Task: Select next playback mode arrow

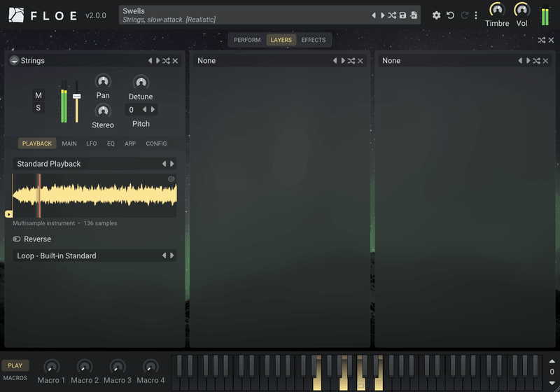Action: pos(172,164)
